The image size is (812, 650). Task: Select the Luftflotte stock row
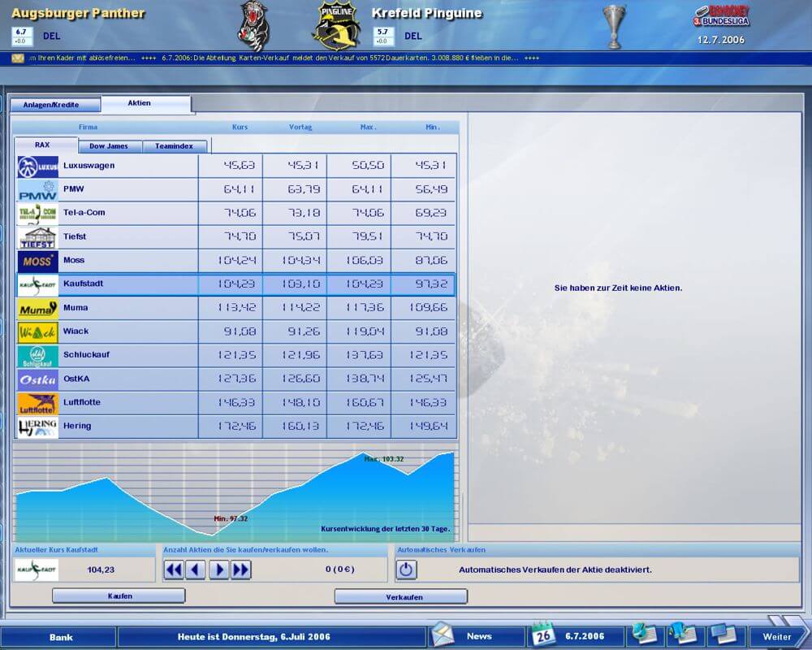tap(236, 403)
